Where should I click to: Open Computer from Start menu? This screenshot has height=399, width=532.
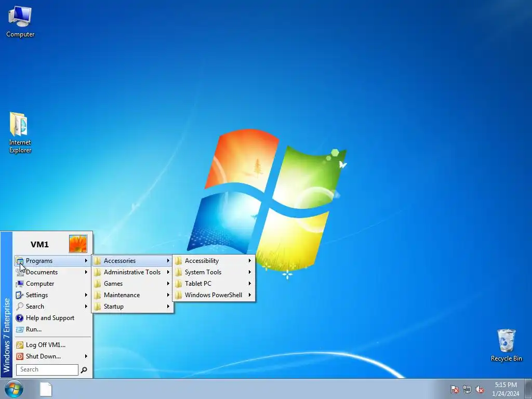(x=52, y=284)
